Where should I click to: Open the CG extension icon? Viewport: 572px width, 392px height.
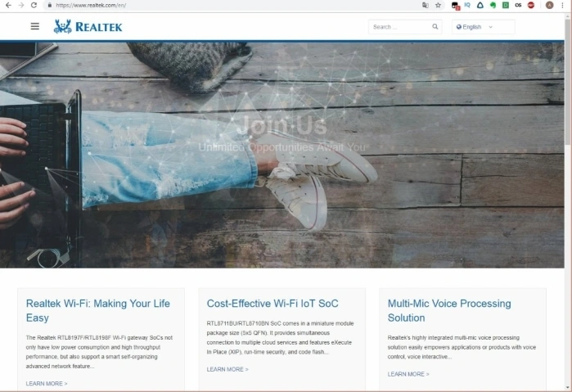518,5
